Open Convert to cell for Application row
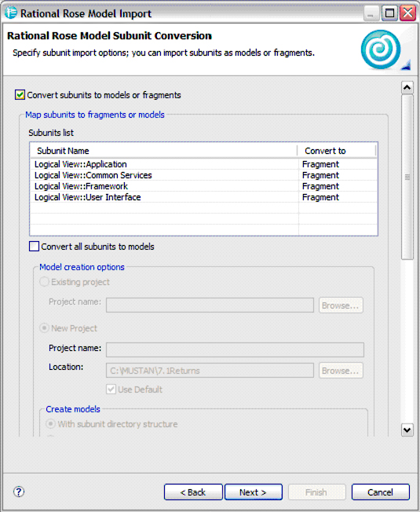 [338, 164]
